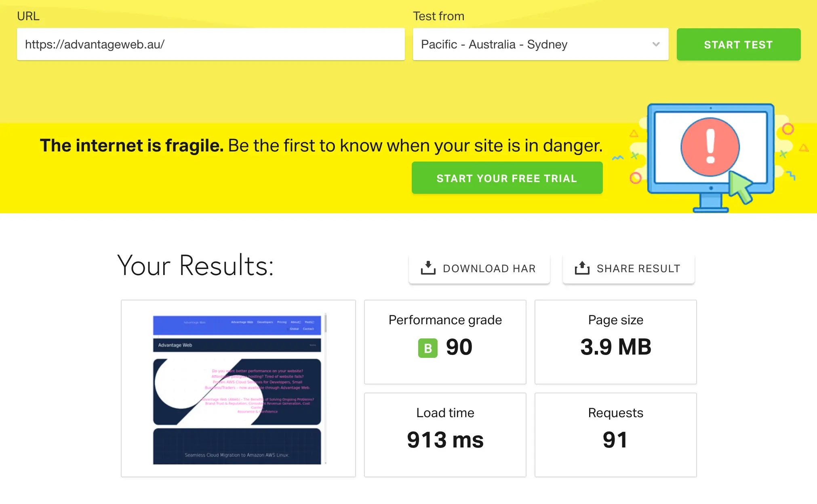Image resolution: width=817 pixels, height=504 pixels.
Task: Click the download icon beside Download HAR
Action: tap(428, 268)
